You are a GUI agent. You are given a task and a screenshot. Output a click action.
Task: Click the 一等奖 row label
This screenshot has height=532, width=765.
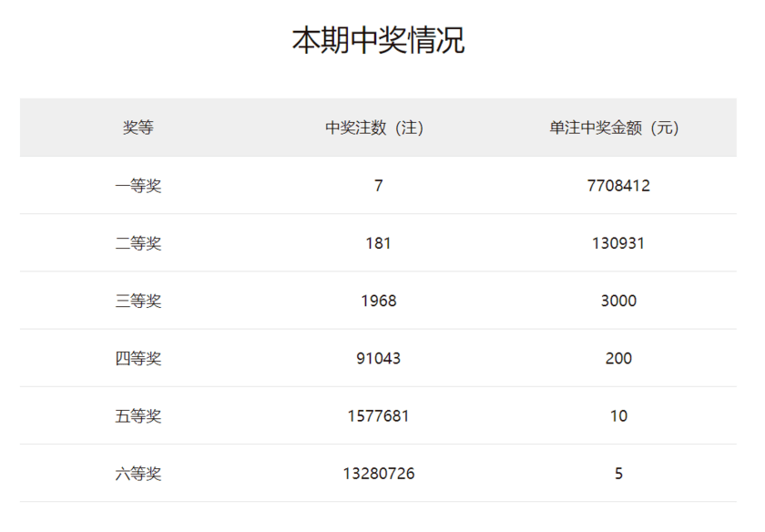pos(138,186)
